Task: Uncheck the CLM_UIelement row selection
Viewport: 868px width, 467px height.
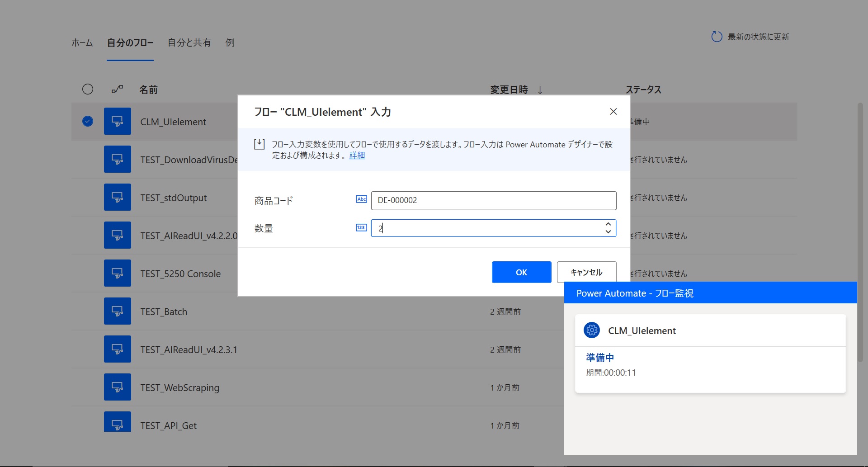Action: click(88, 121)
